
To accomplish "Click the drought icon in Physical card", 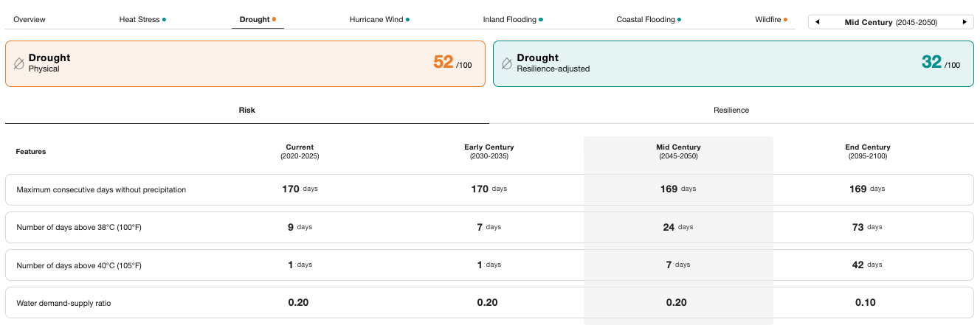I will click(19, 63).
